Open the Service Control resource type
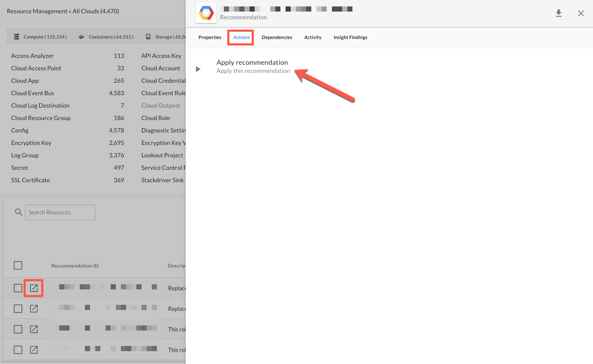This screenshot has width=593, height=364. 163,168
